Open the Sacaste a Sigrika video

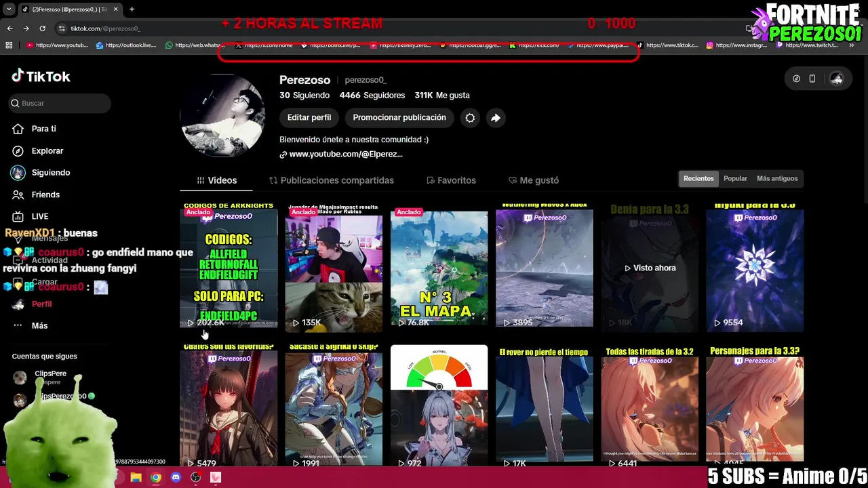click(x=334, y=405)
